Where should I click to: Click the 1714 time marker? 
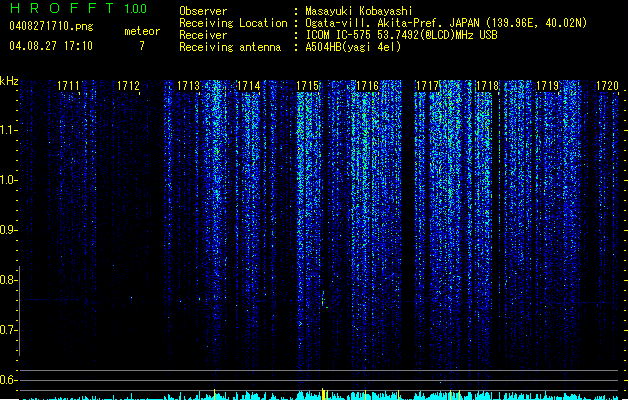click(x=249, y=85)
